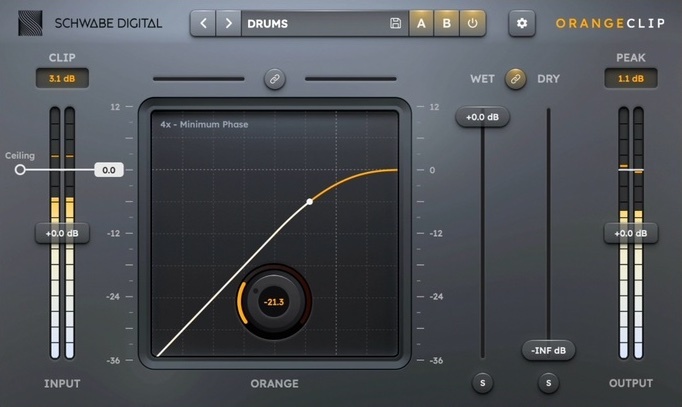Solo the dry signal S button
The width and height of the screenshot is (682, 407).
coord(548,383)
